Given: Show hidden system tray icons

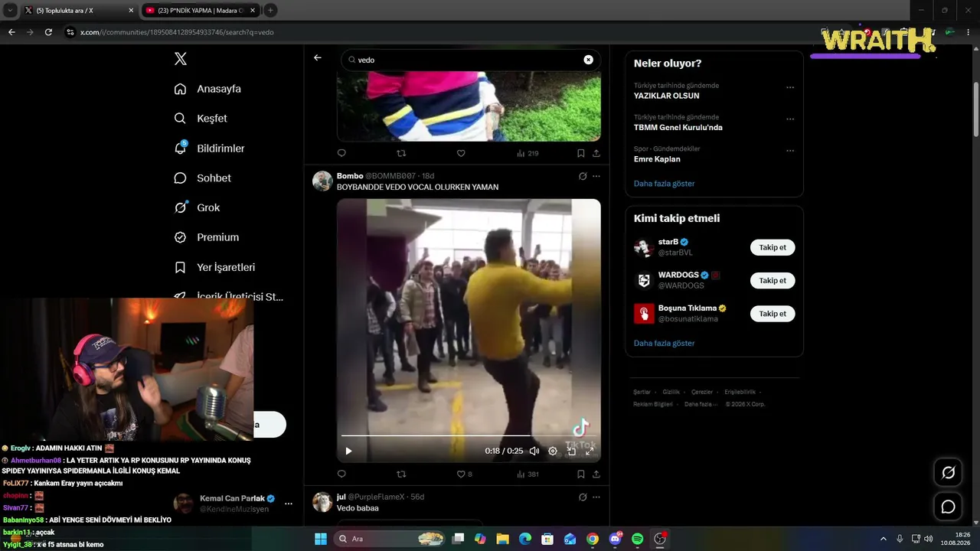Looking at the screenshot, I should pyautogui.click(x=883, y=539).
